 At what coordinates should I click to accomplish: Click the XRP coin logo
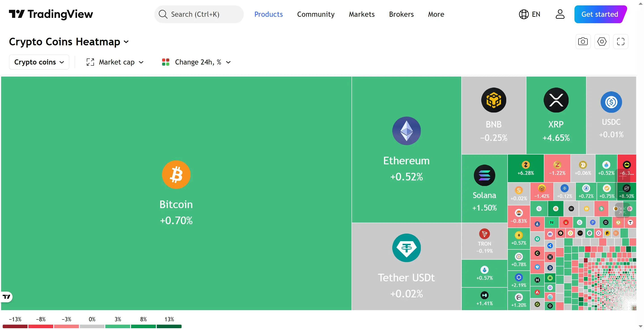(x=556, y=100)
